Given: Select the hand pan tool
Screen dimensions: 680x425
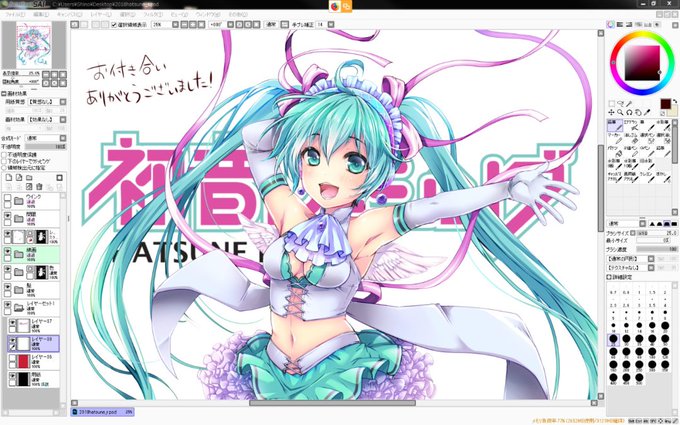Looking at the screenshot, I should [x=638, y=113].
